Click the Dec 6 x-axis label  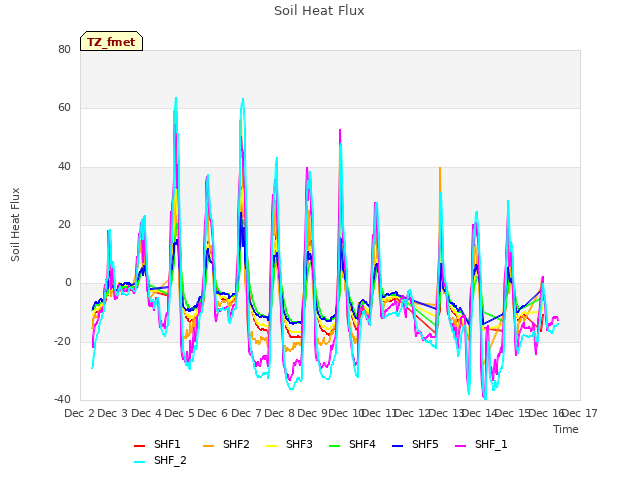coord(212,413)
